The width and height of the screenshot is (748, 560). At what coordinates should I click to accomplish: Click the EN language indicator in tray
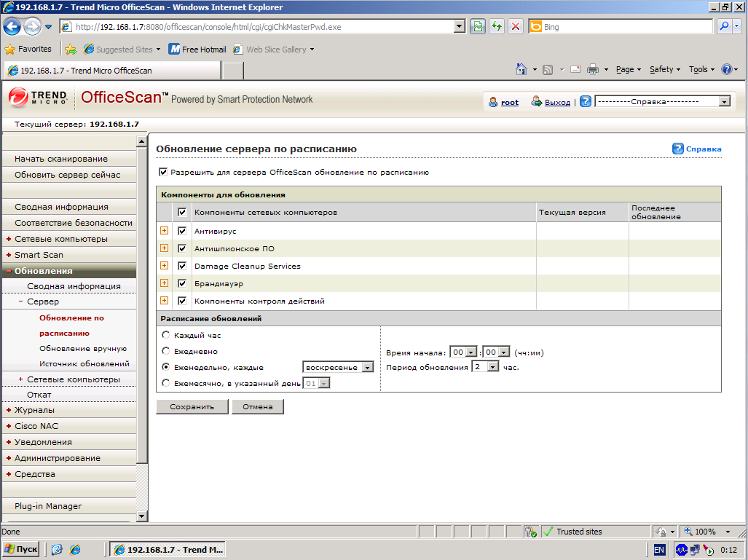point(659,550)
